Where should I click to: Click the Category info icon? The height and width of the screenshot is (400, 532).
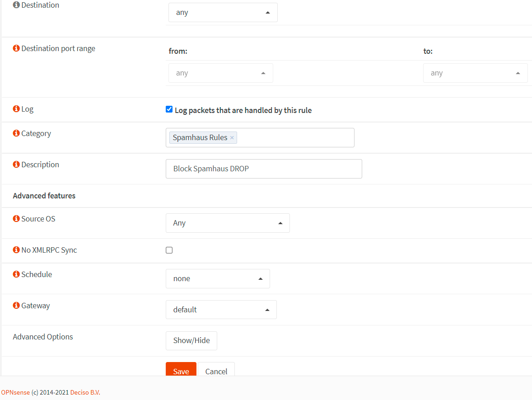click(x=16, y=133)
